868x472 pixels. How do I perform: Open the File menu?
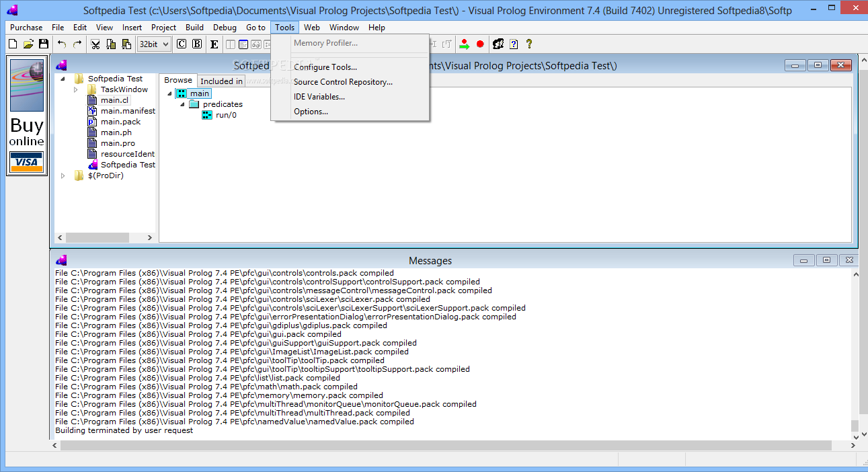pyautogui.click(x=58, y=28)
